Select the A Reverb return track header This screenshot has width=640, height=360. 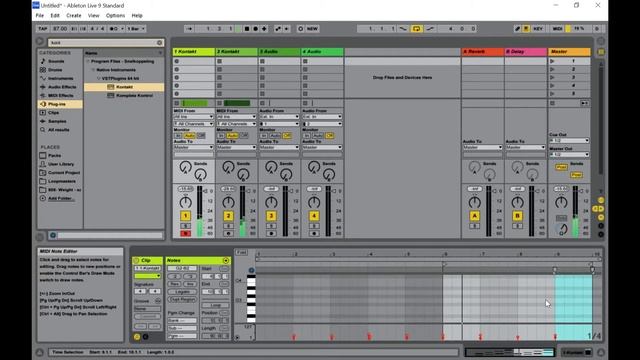click(482, 52)
